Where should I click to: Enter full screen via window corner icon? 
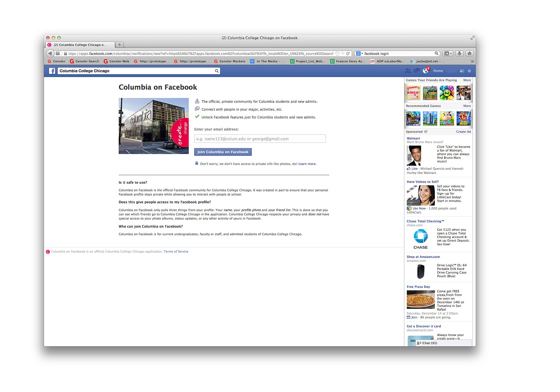click(x=473, y=38)
